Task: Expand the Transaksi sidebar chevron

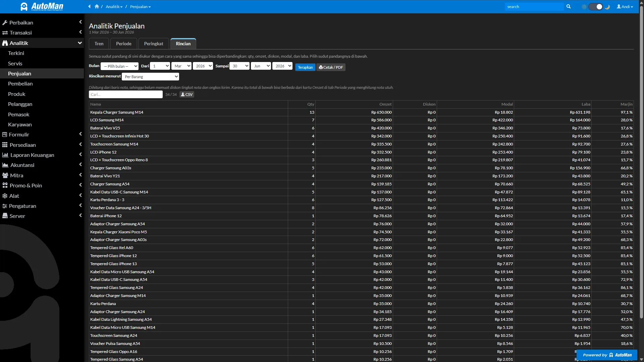Action: tap(80, 32)
